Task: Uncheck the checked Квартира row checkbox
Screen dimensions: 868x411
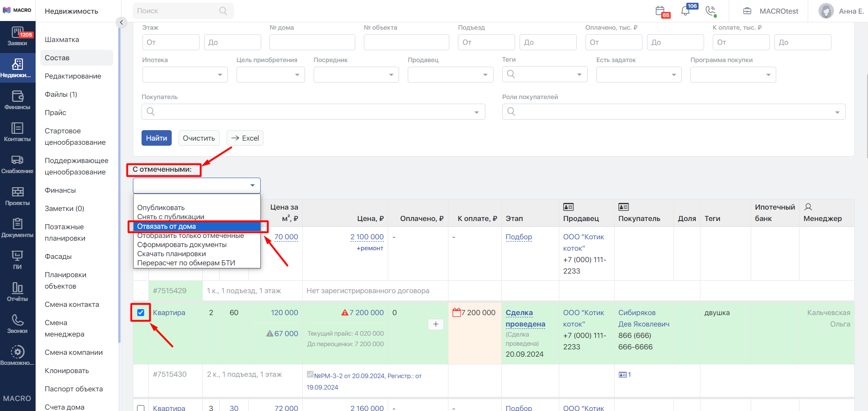Action: pyautogui.click(x=141, y=313)
